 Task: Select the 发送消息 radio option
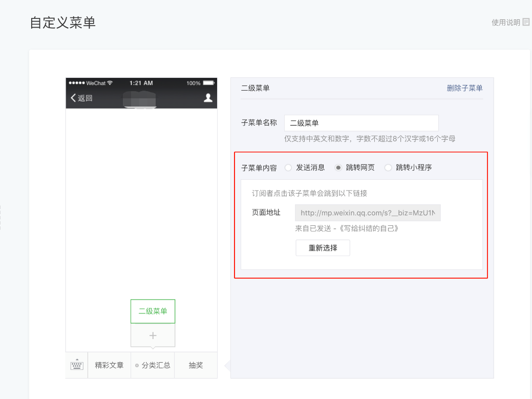point(288,167)
